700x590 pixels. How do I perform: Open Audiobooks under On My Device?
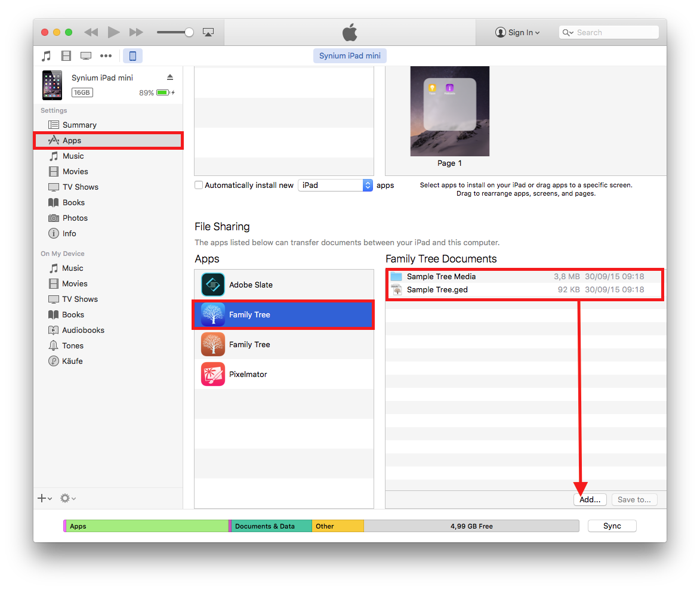108,330
